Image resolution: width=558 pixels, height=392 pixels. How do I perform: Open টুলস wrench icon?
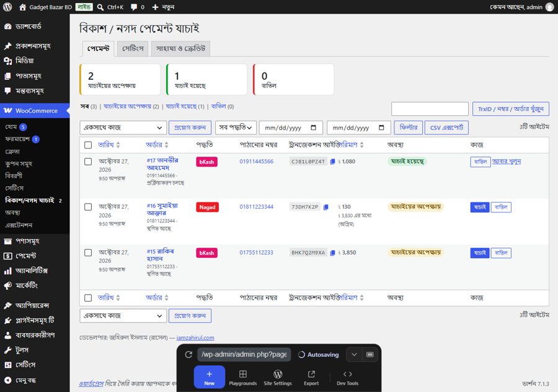click(8, 350)
